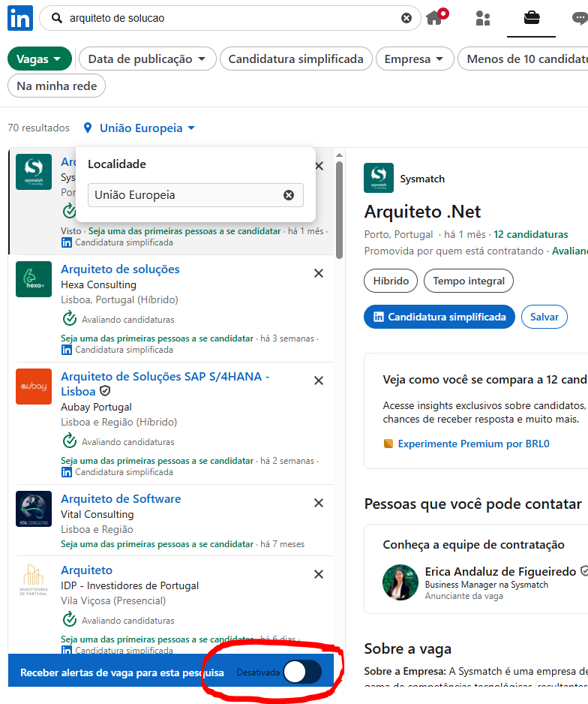
Task: Enable job alerts toggle for this search
Action: coord(302,672)
